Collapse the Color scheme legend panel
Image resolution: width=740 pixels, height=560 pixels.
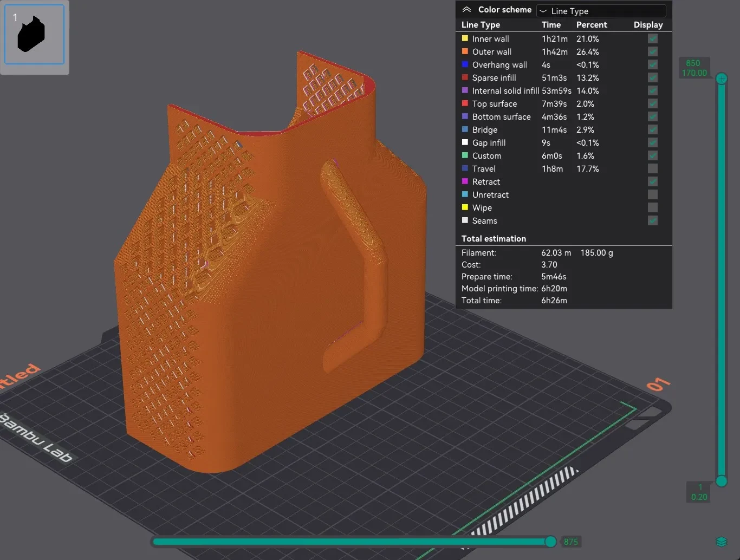[466, 10]
